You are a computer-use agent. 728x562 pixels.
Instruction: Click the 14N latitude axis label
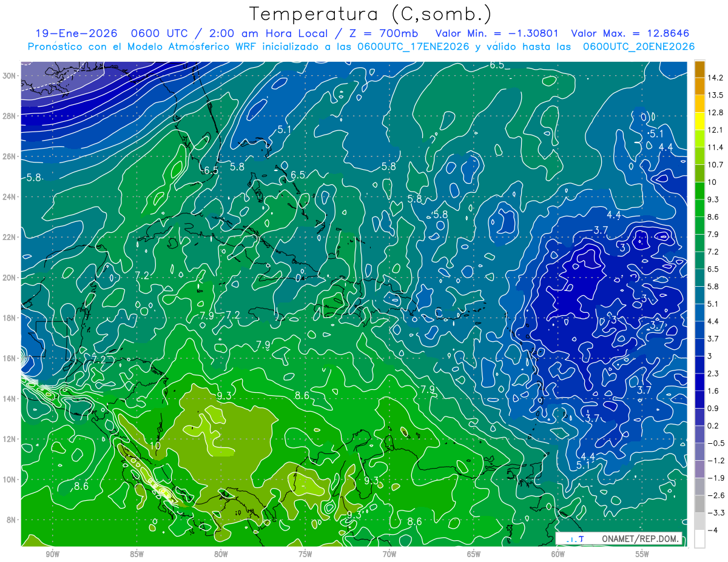[x=10, y=399]
